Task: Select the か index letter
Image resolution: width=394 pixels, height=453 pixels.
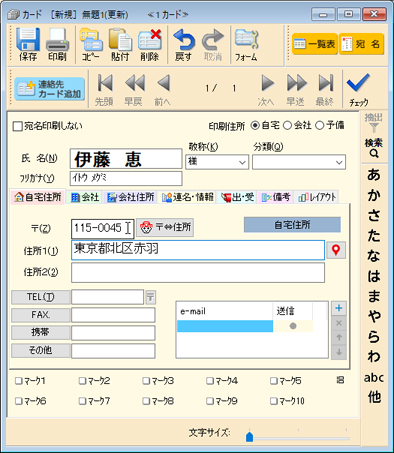Action: 374,195
